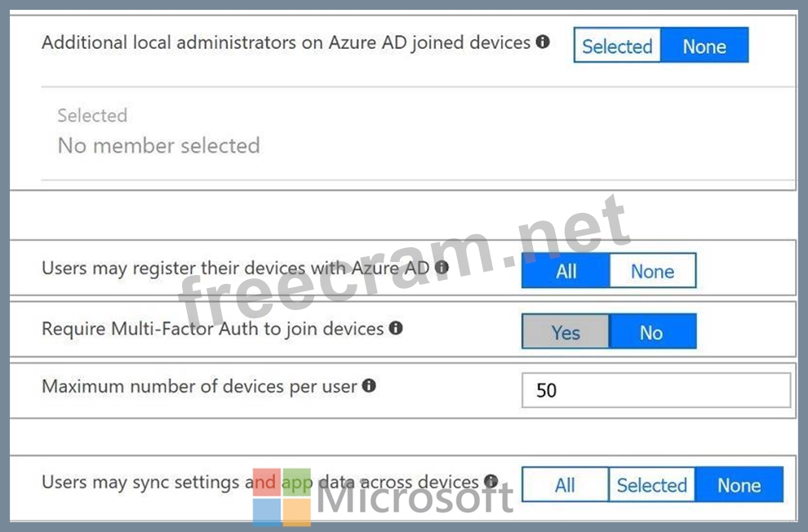Viewport: 808px width, 532px height.
Task: Set sync settings and app data to None
Action: pos(739,485)
